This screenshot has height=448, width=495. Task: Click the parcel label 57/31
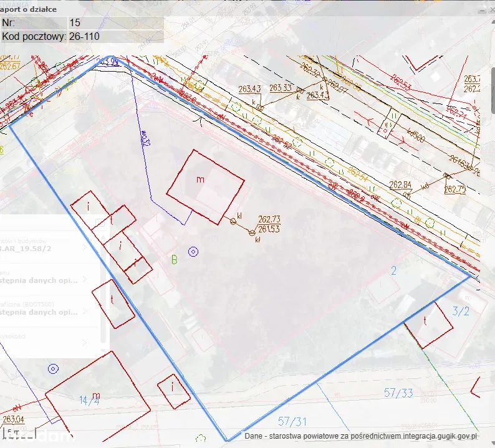tap(292, 422)
